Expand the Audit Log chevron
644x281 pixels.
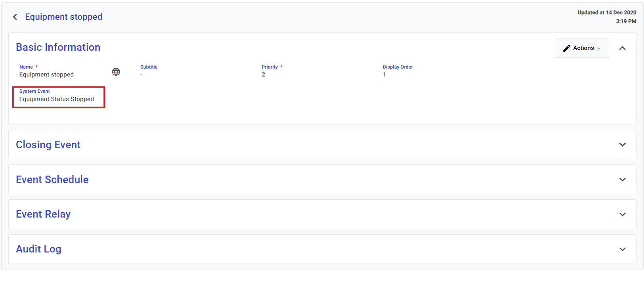tap(622, 249)
